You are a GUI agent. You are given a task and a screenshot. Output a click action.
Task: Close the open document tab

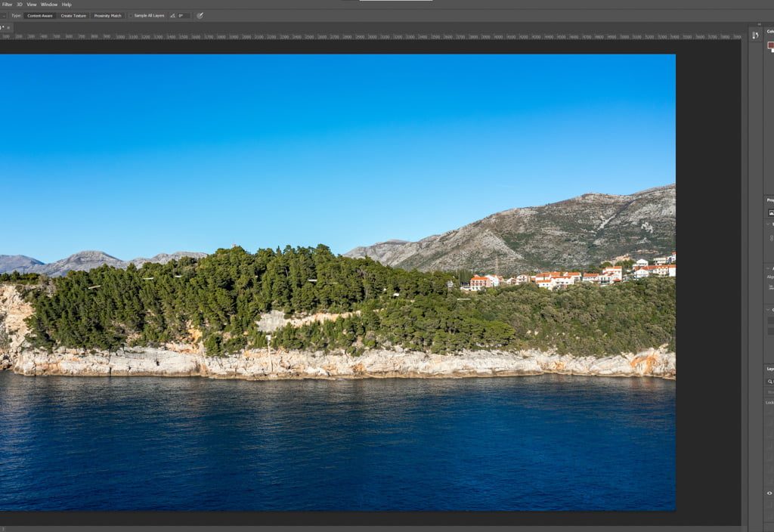(x=8, y=27)
